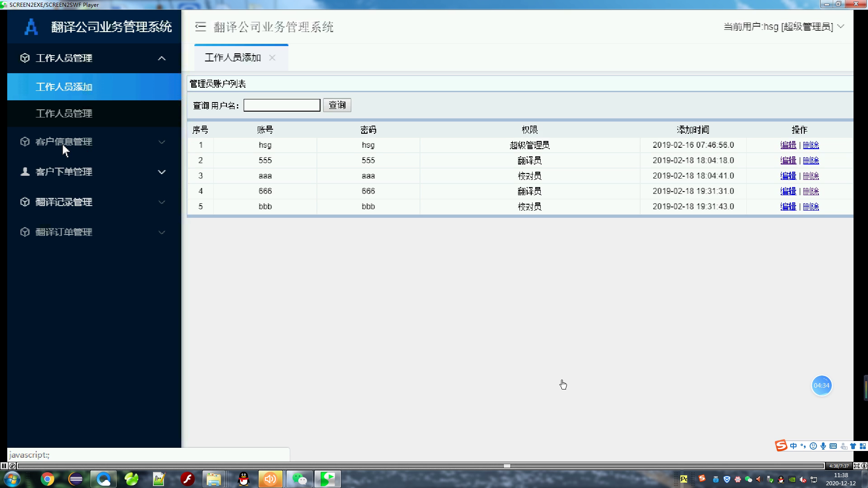Open Eclipse from the taskbar
This screenshot has width=868, height=488.
[75, 479]
